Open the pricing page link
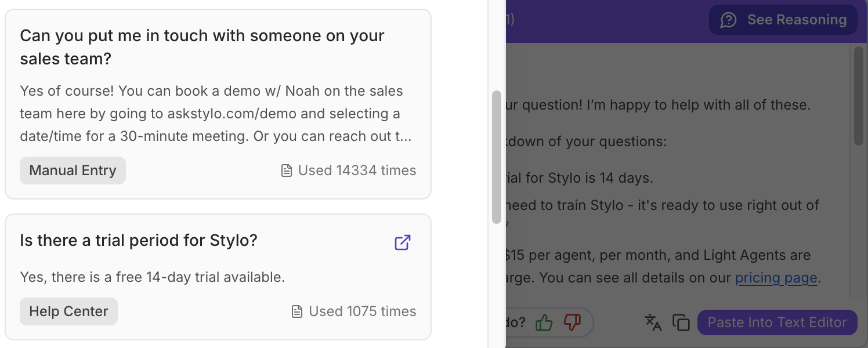This screenshot has height=348, width=868. [776, 278]
